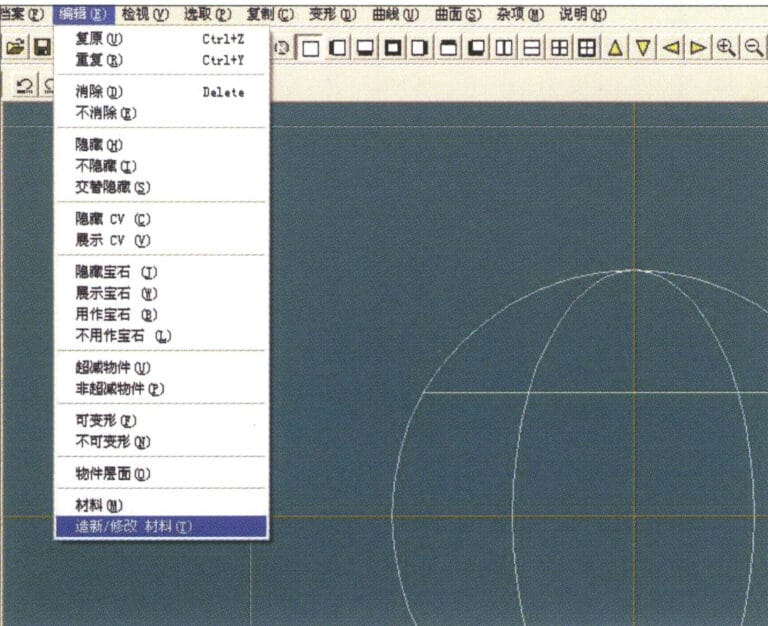This screenshot has height=626, width=768.
Task: Choose 消除(D) Delete
Action: click(x=161, y=92)
